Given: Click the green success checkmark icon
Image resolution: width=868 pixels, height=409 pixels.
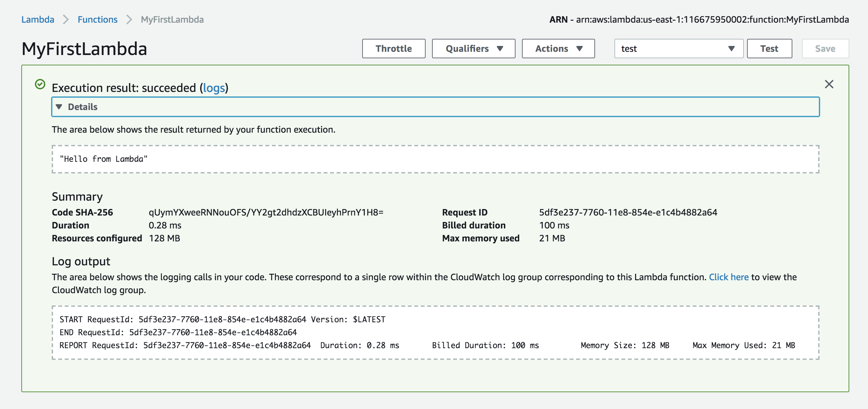Looking at the screenshot, I should coord(40,84).
